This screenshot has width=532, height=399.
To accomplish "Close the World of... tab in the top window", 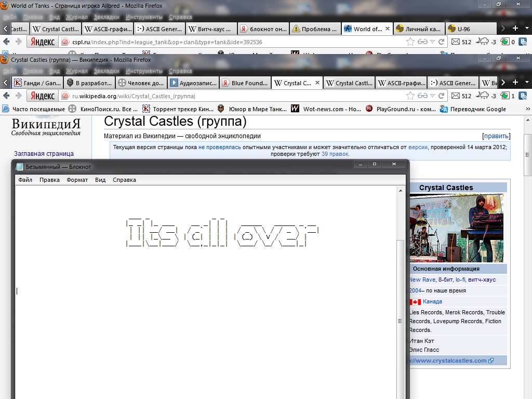I will pos(388,29).
